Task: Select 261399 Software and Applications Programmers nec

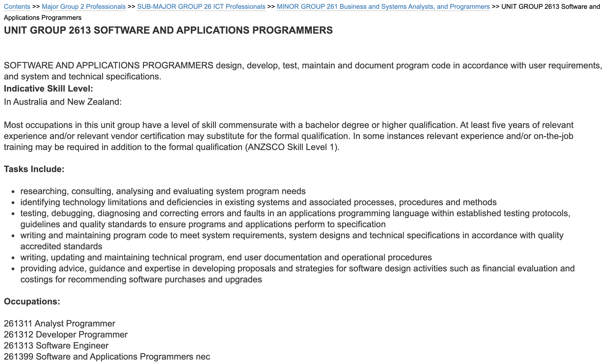Action: click(x=107, y=357)
